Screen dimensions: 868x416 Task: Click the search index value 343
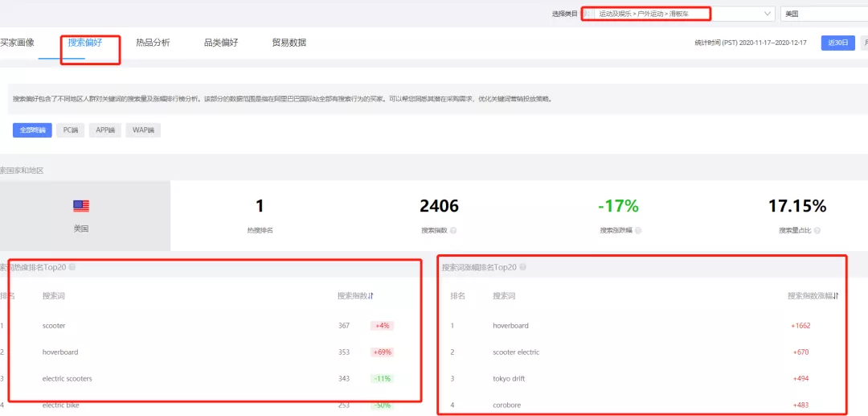click(x=344, y=379)
